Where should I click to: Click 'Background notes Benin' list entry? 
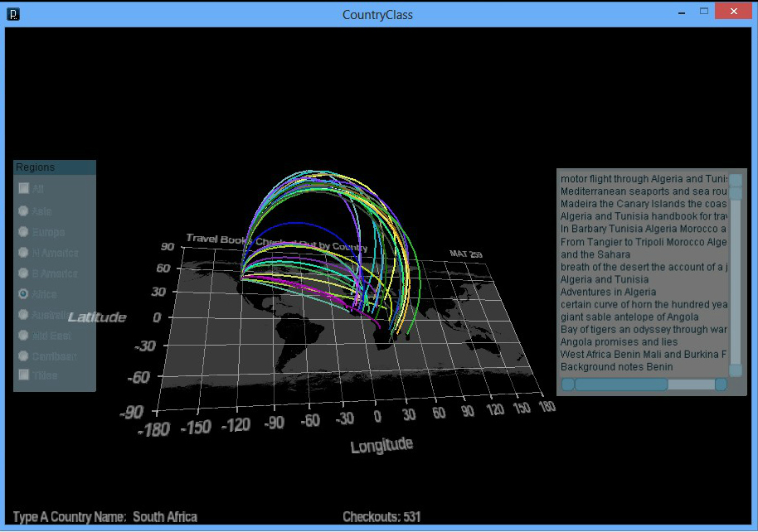click(x=616, y=366)
